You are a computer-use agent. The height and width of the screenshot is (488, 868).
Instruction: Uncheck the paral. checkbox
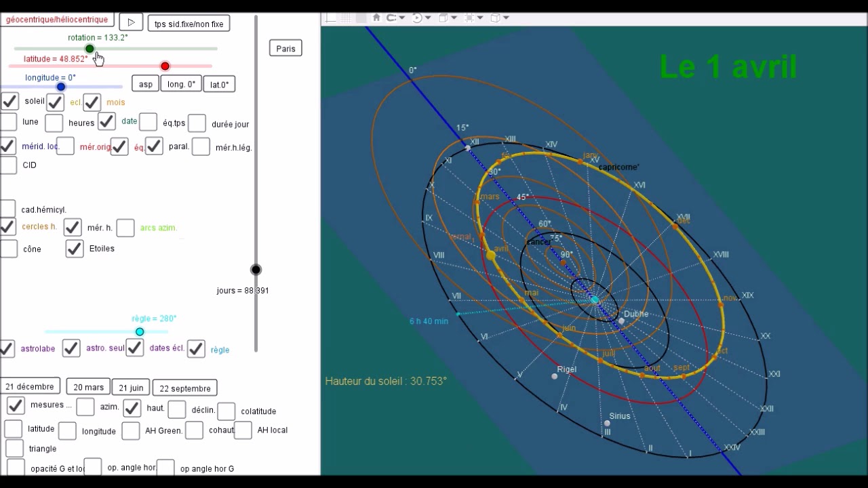[x=154, y=146]
